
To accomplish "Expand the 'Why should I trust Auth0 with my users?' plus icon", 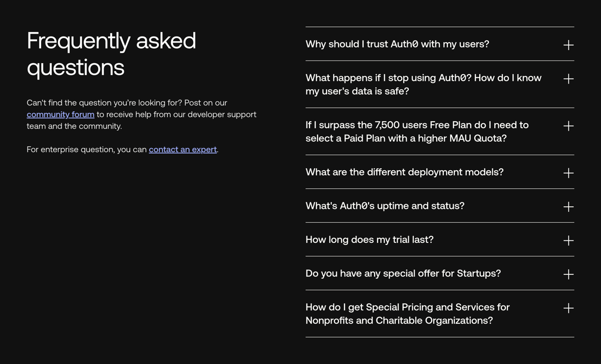I will [x=568, y=45].
